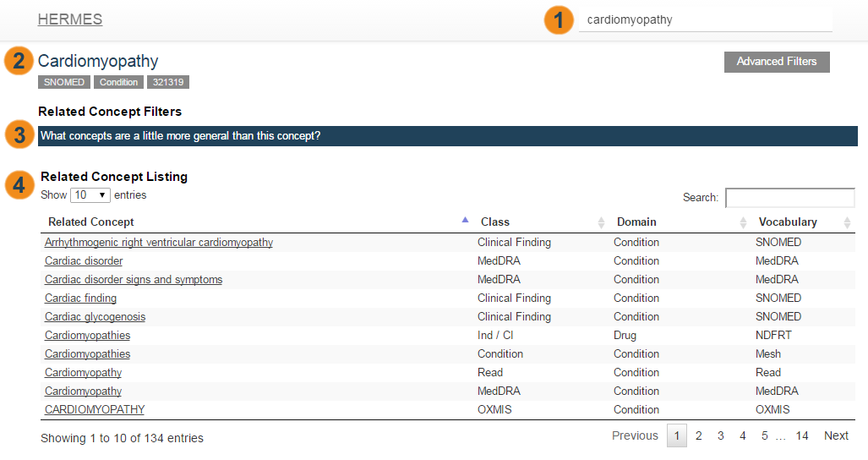Go to page 2 of results
The height and width of the screenshot is (460, 868).
(x=699, y=436)
